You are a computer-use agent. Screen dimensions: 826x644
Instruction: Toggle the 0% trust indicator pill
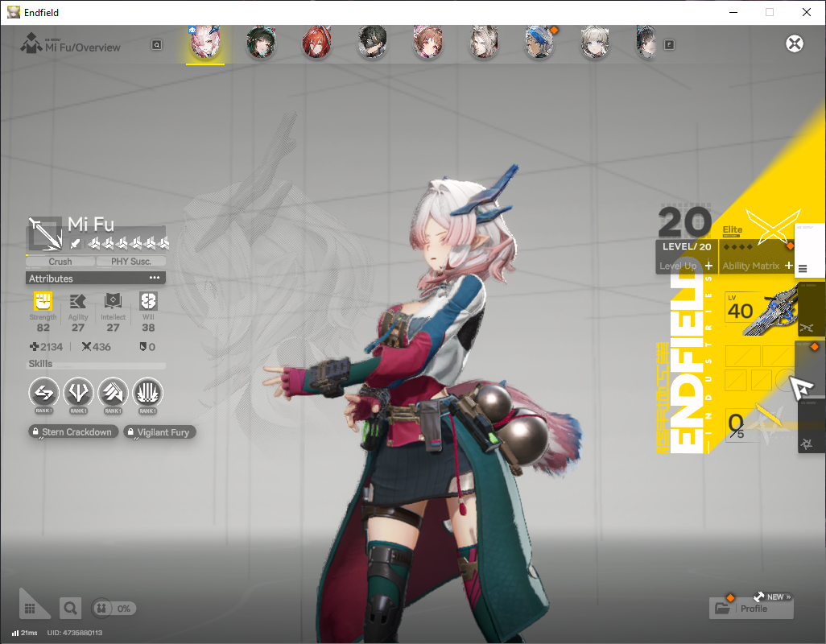coord(114,609)
